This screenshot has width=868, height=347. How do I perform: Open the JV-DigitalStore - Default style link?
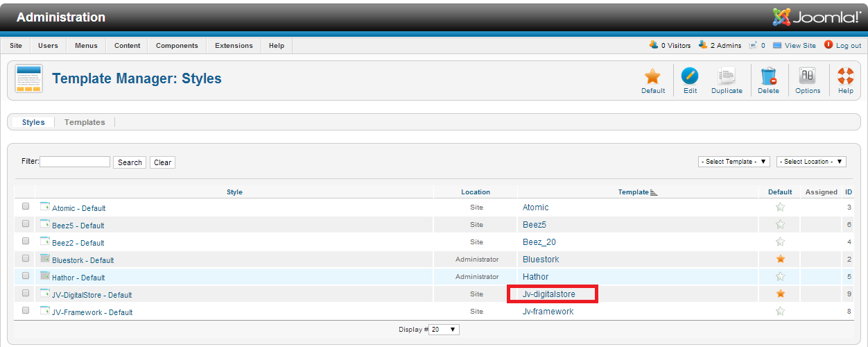tap(92, 295)
